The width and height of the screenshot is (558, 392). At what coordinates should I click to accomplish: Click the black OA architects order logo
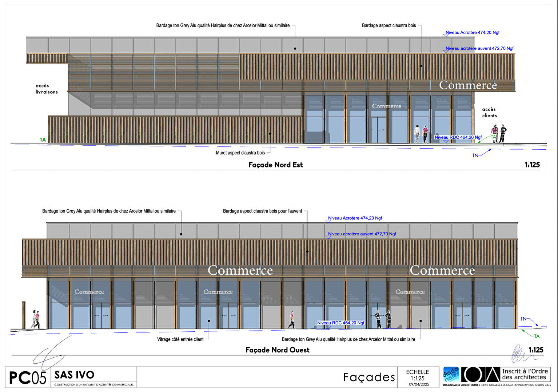click(481, 375)
